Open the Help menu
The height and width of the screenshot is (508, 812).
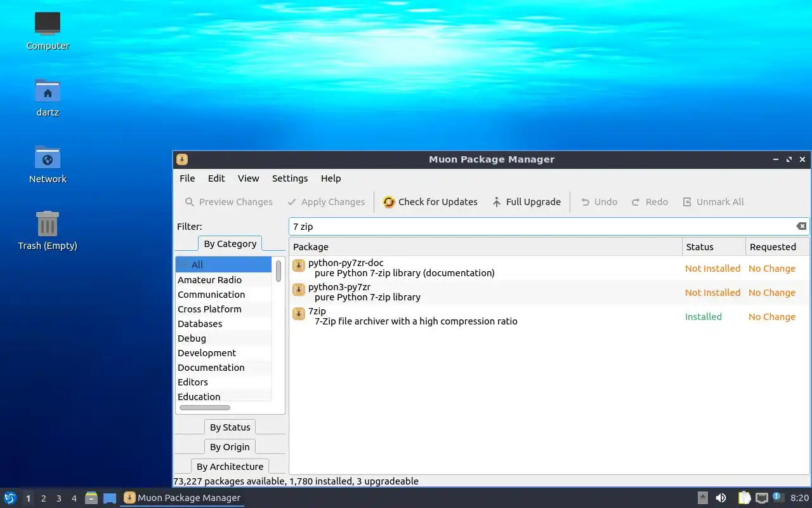(331, 178)
